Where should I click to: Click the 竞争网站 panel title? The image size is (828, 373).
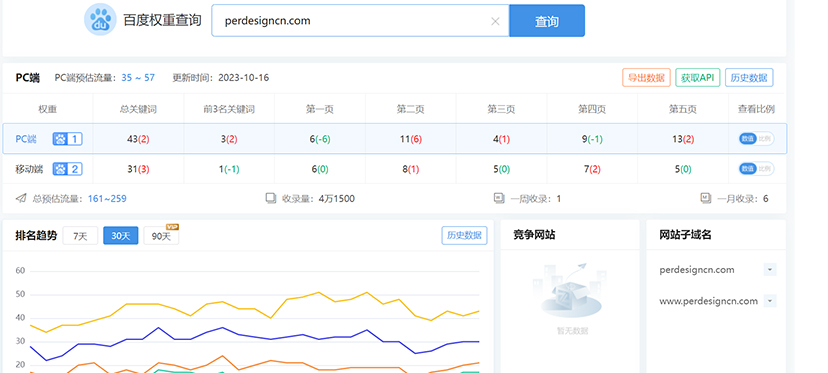534,235
